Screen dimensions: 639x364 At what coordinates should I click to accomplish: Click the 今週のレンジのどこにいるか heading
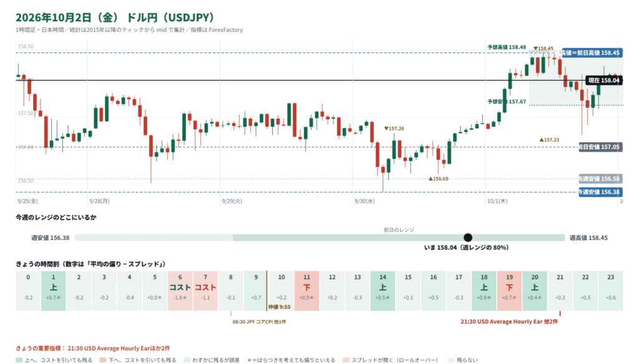pos(56,218)
